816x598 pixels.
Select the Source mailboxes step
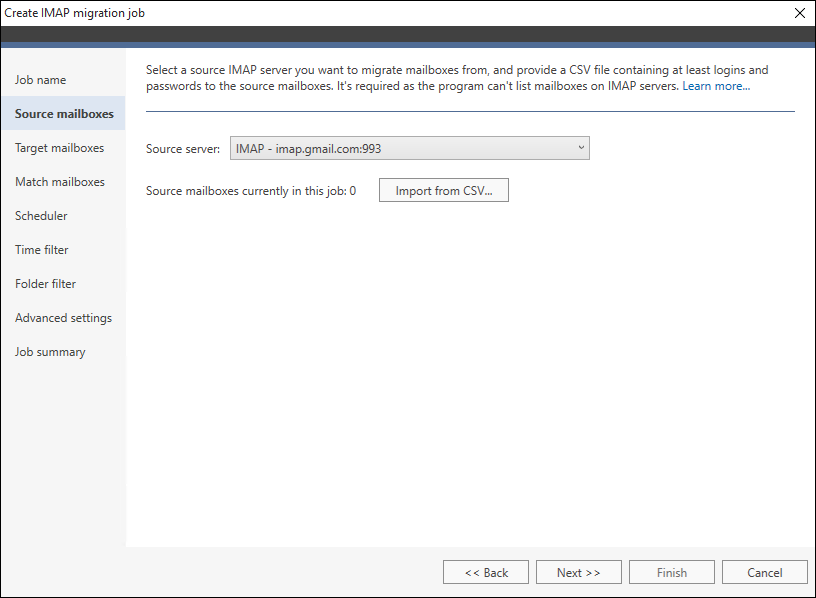tap(63, 113)
